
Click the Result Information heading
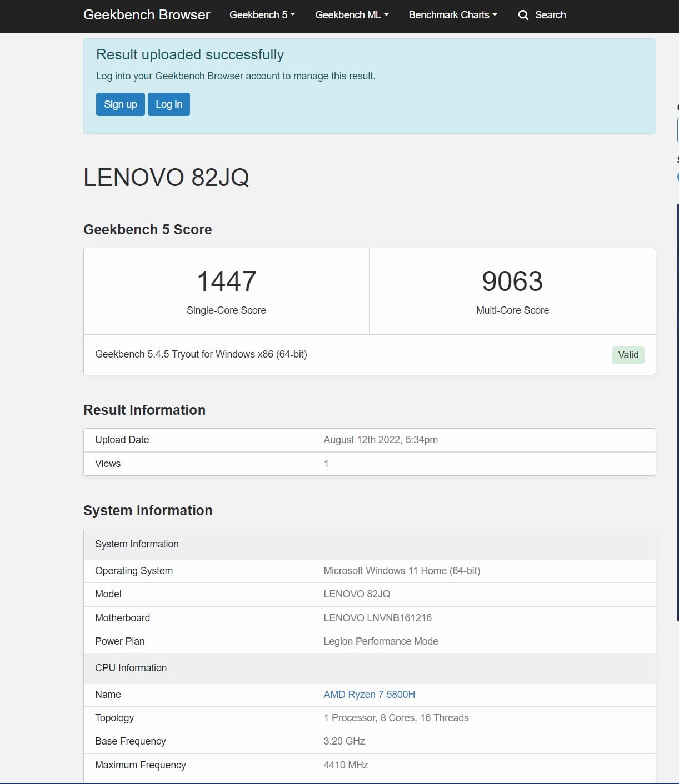[144, 410]
